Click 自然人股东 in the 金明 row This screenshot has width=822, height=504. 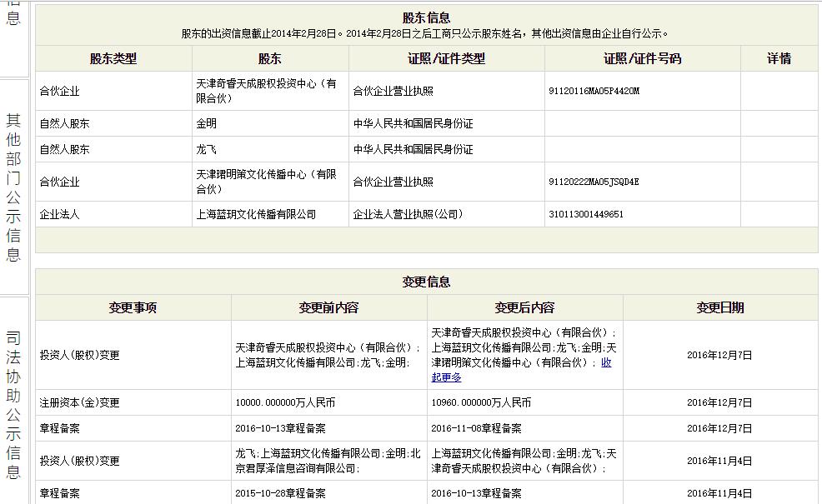64,123
